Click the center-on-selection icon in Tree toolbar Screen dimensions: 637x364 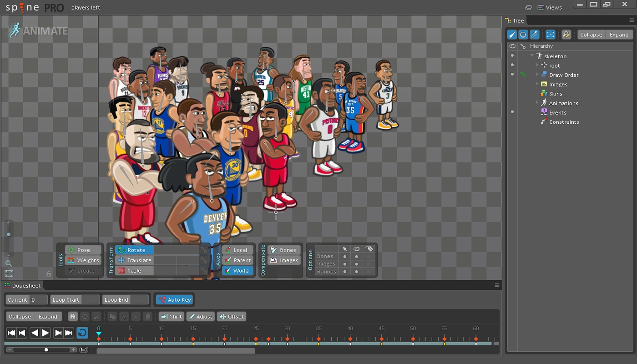551,35
